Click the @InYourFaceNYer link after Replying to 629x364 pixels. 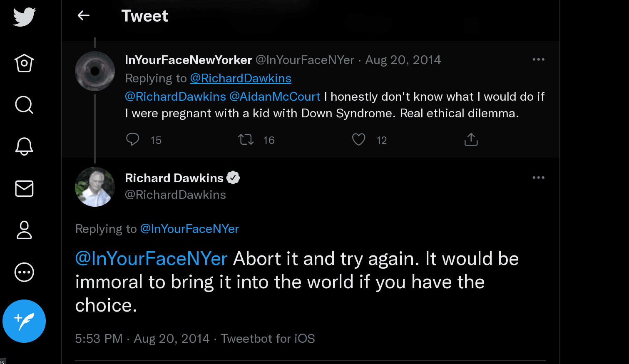coord(189,229)
